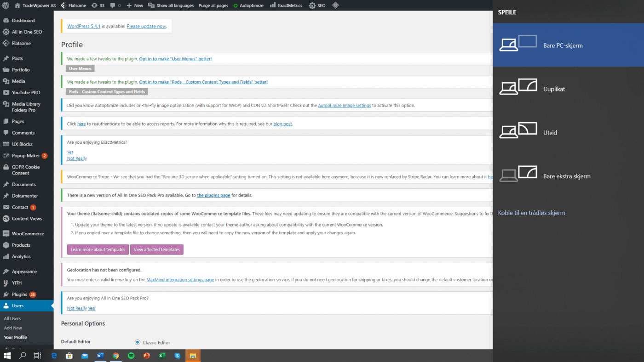Click the YouTube PRO play icon
Image resolution: width=644 pixels, height=362 pixels.
click(6, 92)
